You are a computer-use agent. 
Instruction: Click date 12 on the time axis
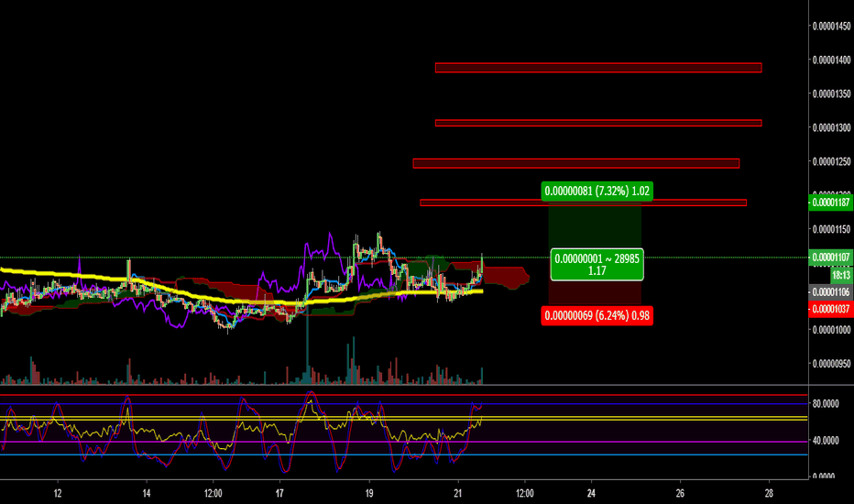pos(58,493)
